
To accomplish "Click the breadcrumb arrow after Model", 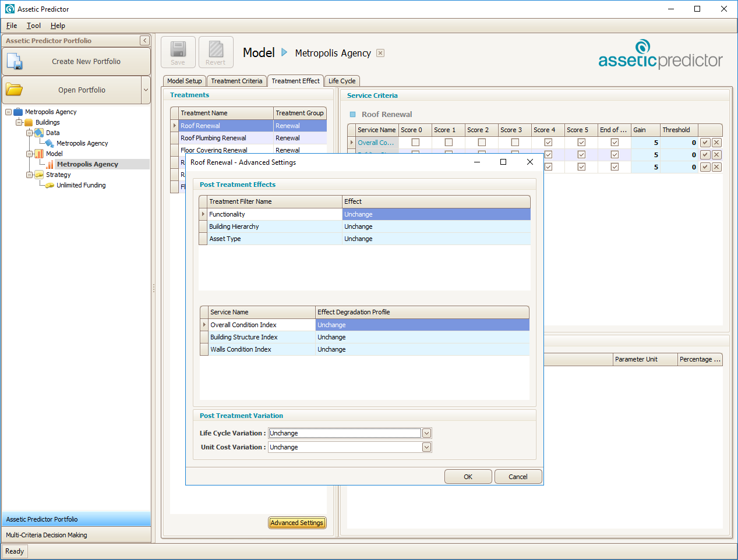I will [x=284, y=52].
